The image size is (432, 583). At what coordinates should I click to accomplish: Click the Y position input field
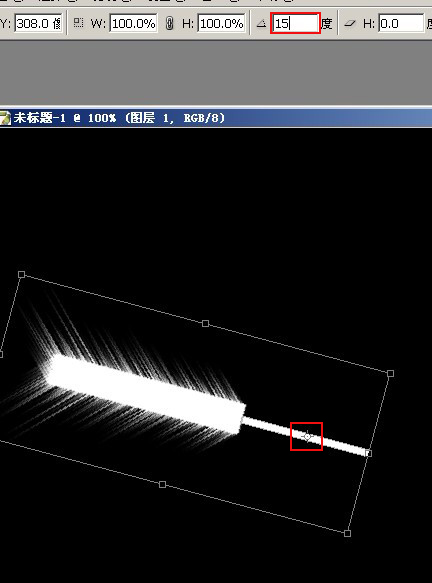39,24
